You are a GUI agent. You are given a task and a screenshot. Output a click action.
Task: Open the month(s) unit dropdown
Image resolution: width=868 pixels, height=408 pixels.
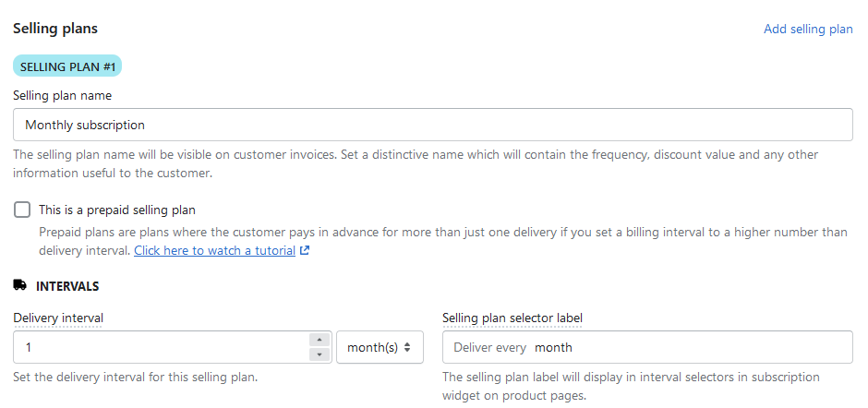click(380, 347)
